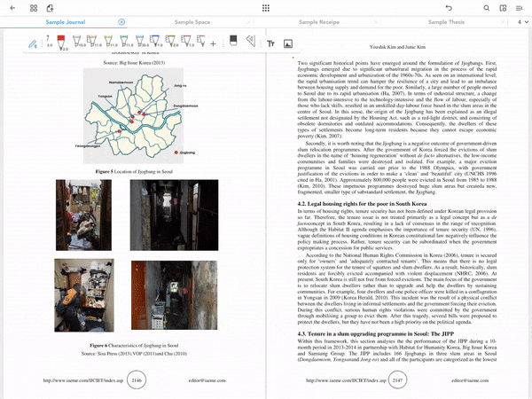This screenshot has height=399, width=532.
Task: Toggle the pen gesture mode icon
Action: click(33, 43)
